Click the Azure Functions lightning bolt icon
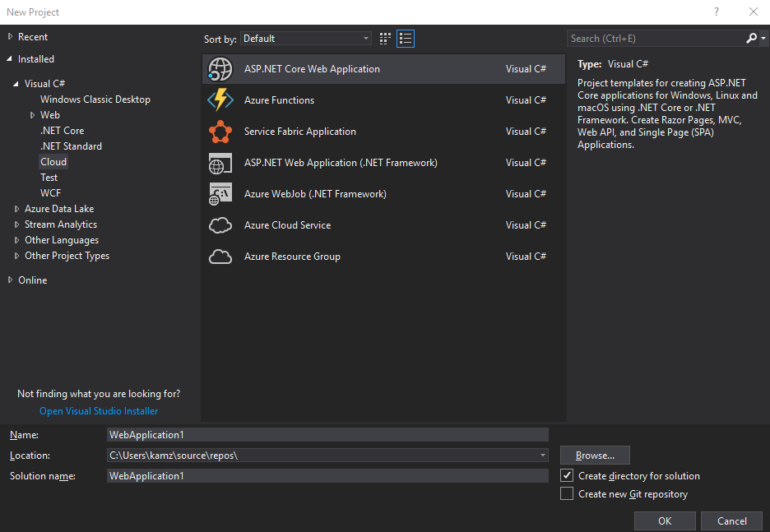Image resolution: width=770 pixels, height=532 pixels. pyautogui.click(x=220, y=100)
